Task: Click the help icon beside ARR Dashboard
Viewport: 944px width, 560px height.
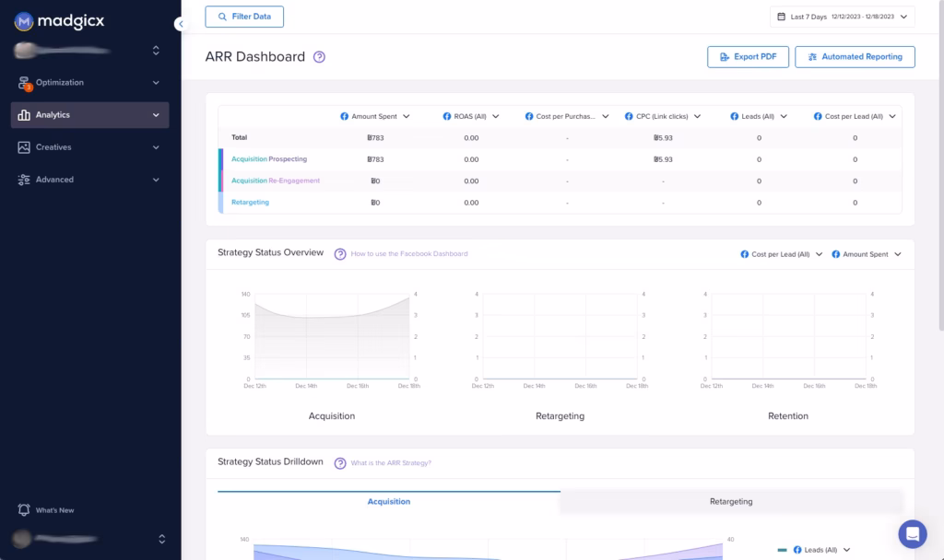Action: (319, 57)
